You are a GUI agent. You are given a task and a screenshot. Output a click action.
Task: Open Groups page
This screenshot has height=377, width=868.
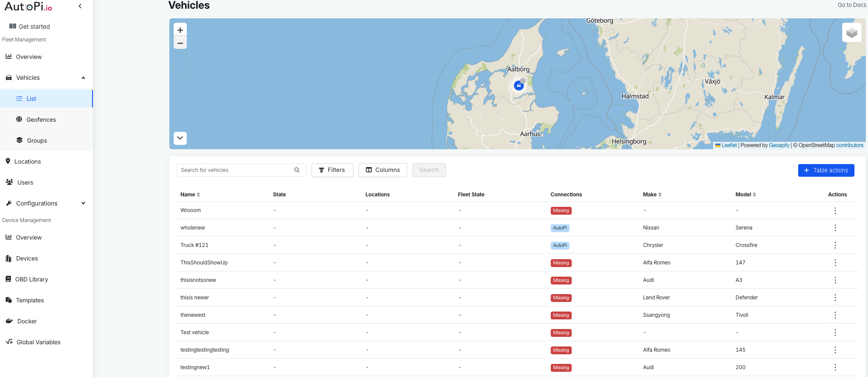tap(37, 141)
